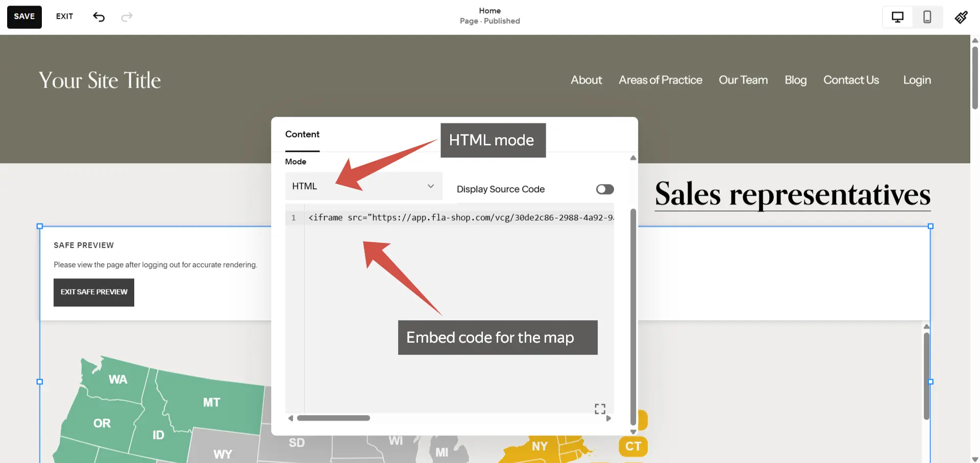This screenshot has height=463, width=980.
Task: Click the undo arrow icon
Action: pos(99,17)
